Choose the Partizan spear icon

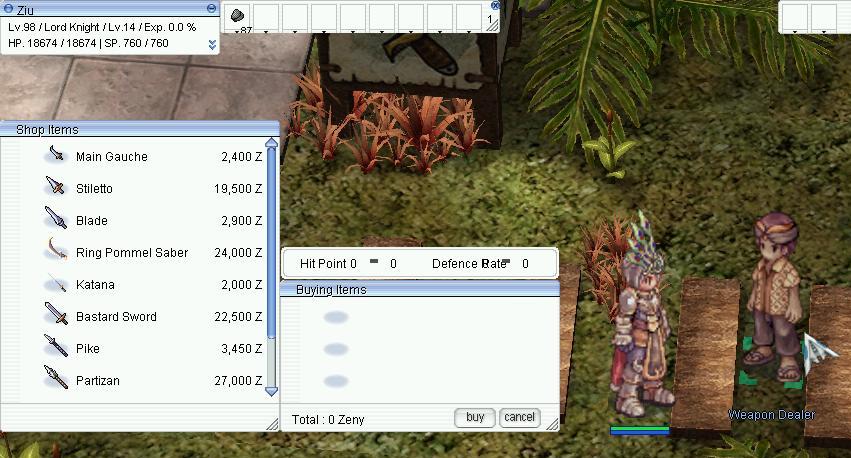pyautogui.click(x=56, y=378)
